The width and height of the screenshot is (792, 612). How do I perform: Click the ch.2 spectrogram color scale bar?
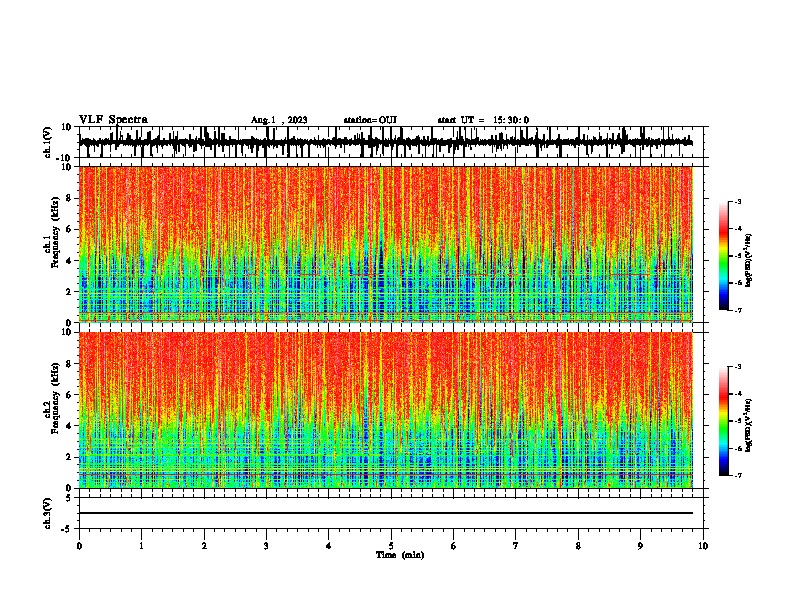click(x=723, y=421)
